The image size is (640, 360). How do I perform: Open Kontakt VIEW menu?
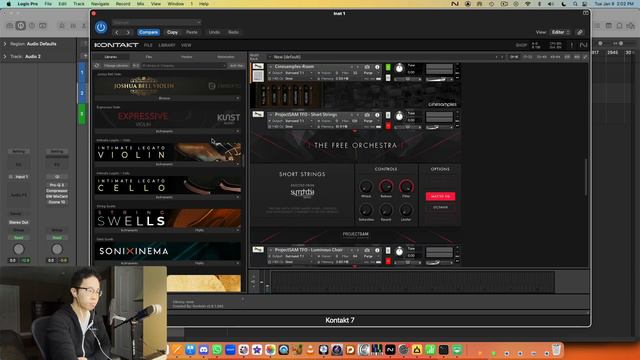click(x=186, y=45)
